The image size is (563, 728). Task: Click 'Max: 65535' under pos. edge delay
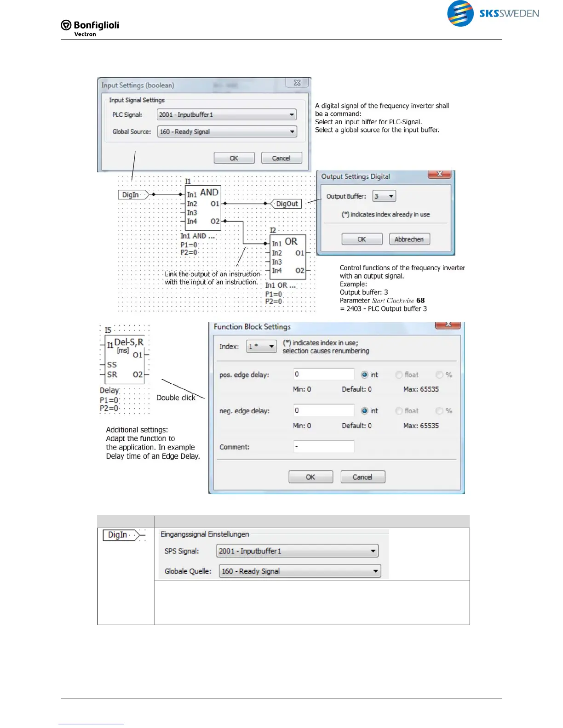[x=421, y=389]
